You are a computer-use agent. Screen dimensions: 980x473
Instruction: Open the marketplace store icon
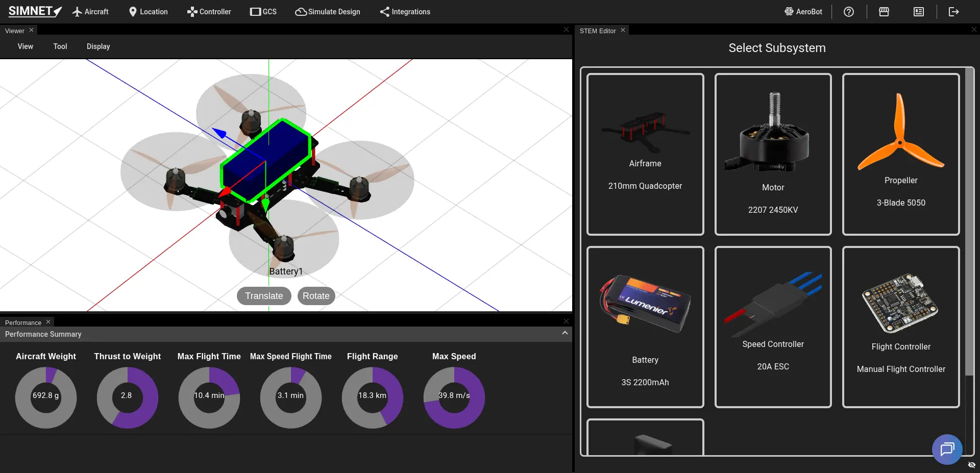click(884, 12)
